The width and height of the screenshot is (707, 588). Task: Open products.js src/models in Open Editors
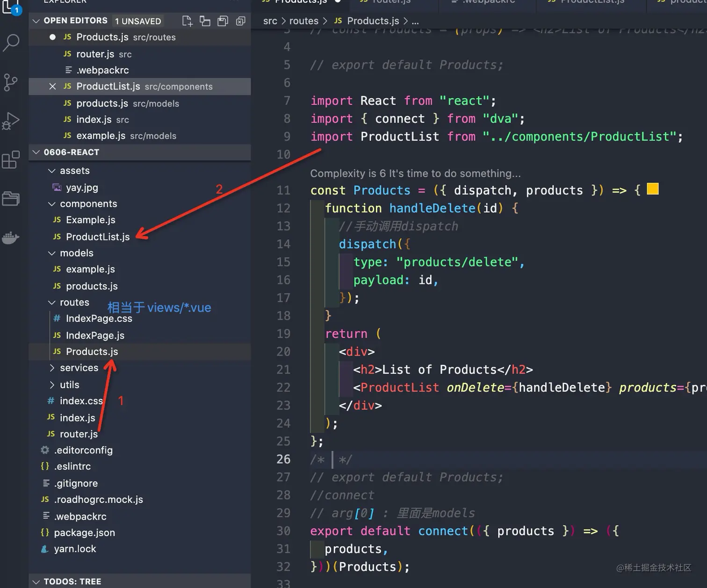(140, 103)
